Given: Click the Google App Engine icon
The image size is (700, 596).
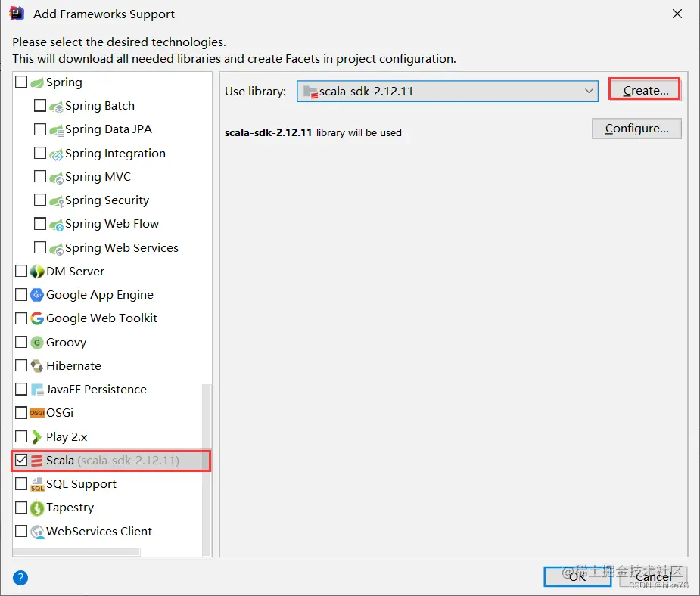Looking at the screenshot, I should pos(37,295).
